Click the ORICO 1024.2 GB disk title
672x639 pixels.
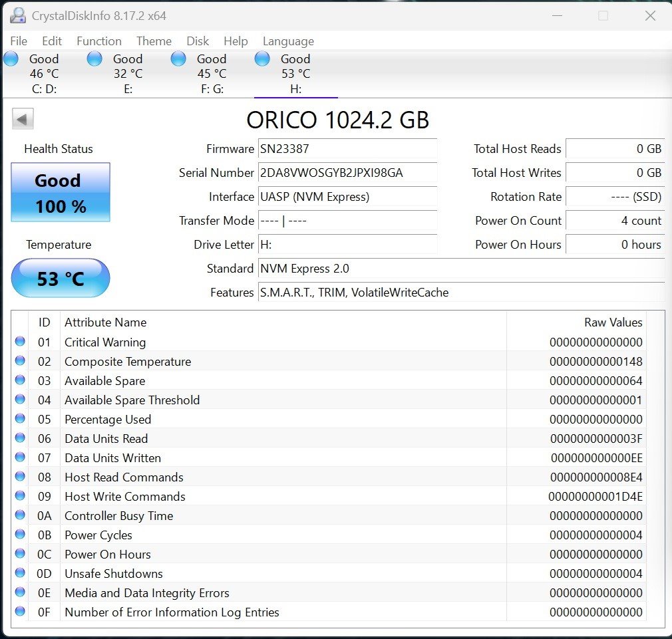pyautogui.click(x=338, y=120)
